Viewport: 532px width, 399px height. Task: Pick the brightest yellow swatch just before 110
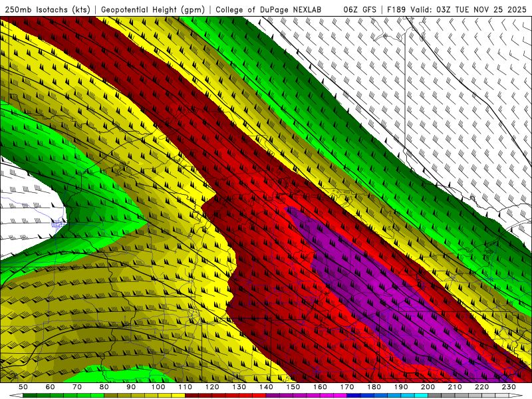click(x=178, y=395)
